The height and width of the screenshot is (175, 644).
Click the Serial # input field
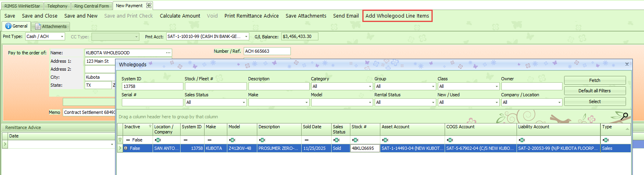pos(152,102)
